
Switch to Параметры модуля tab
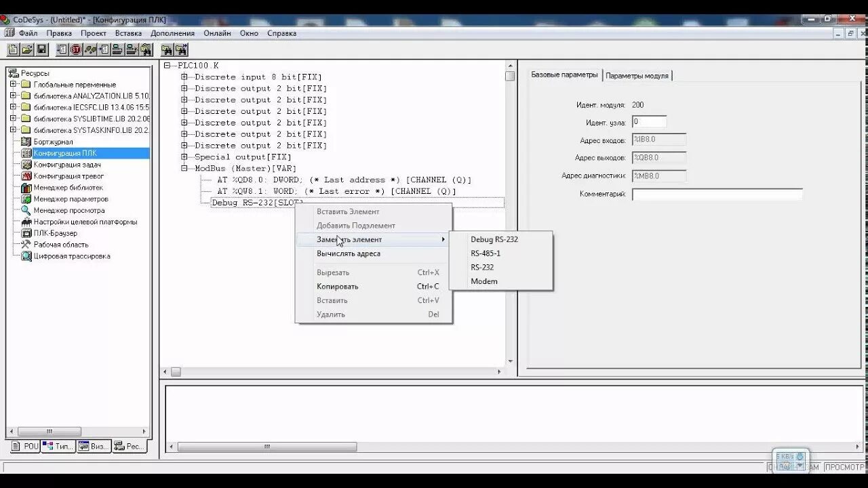pyautogui.click(x=637, y=76)
